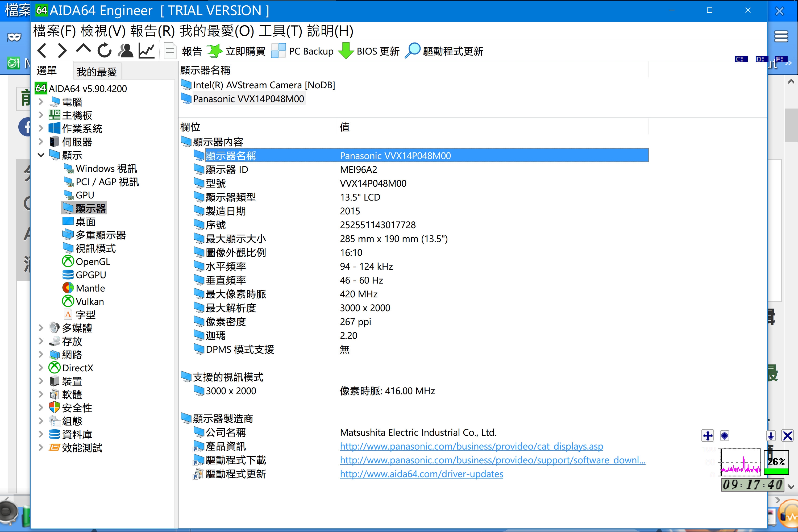The image size is (798, 532).
Task: Click the 資料庫 database icon
Action: pos(54,434)
